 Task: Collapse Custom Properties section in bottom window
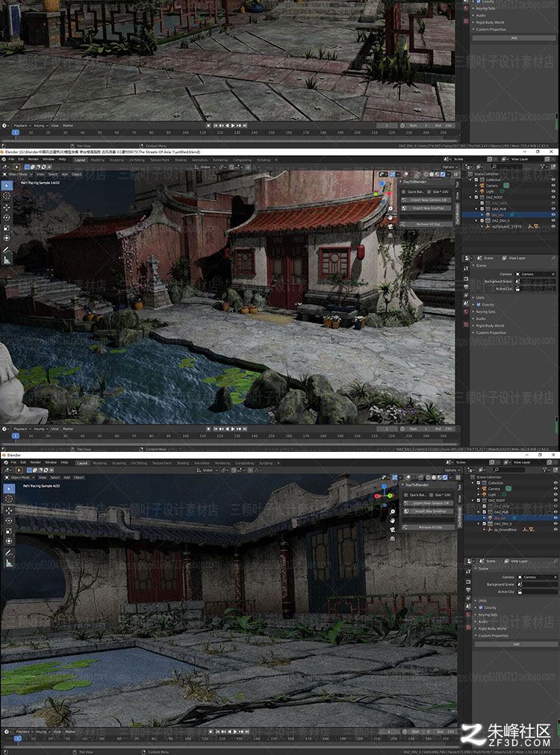[492, 636]
